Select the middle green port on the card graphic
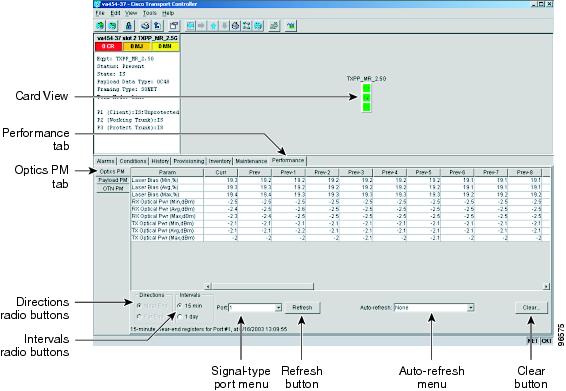The height and width of the screenshot is (391, 566). (x=366, y=97)
